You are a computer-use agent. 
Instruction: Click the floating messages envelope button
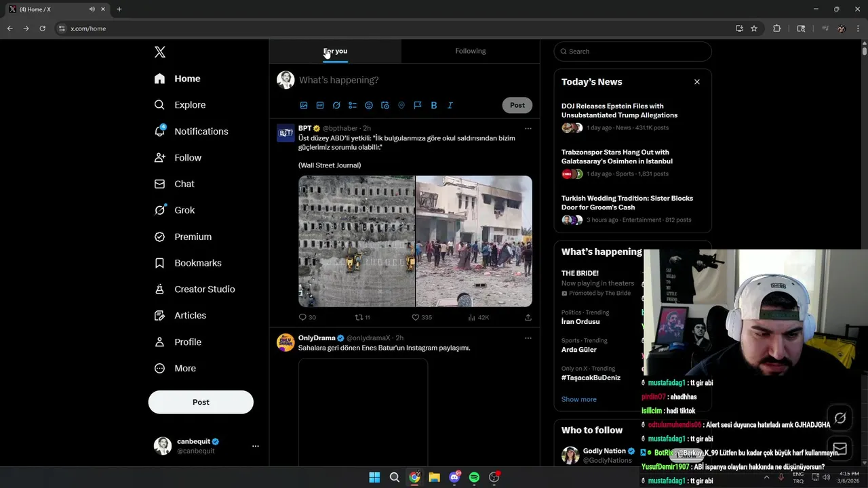840,449
